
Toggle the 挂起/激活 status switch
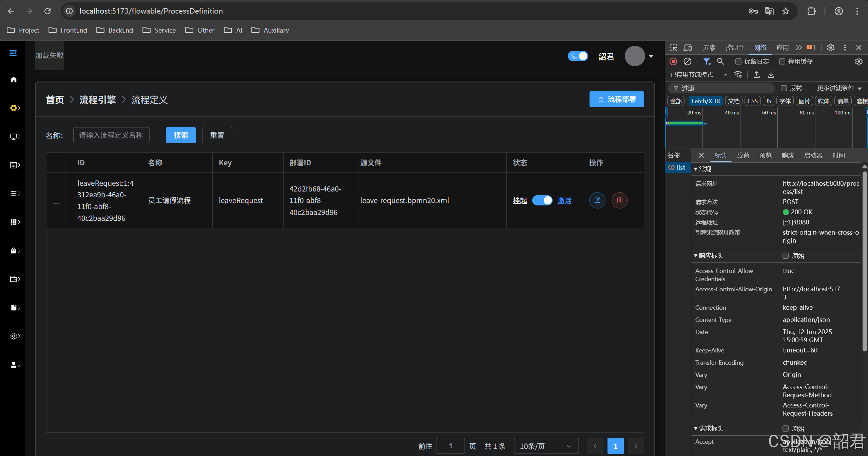[542, 200]
